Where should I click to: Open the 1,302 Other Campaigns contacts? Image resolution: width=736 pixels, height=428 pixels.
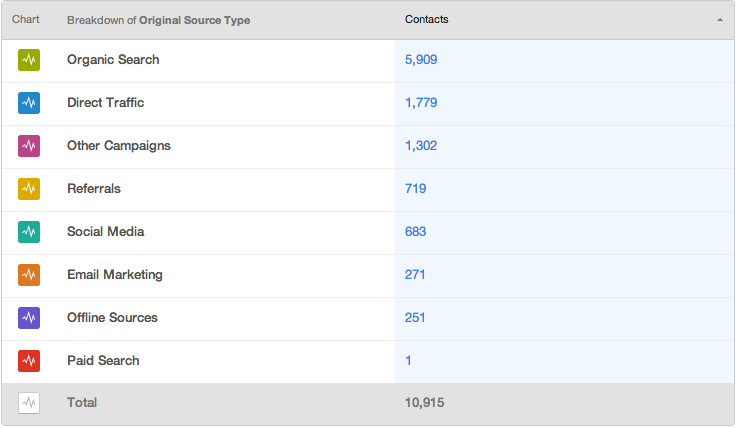tap(421, 145)
